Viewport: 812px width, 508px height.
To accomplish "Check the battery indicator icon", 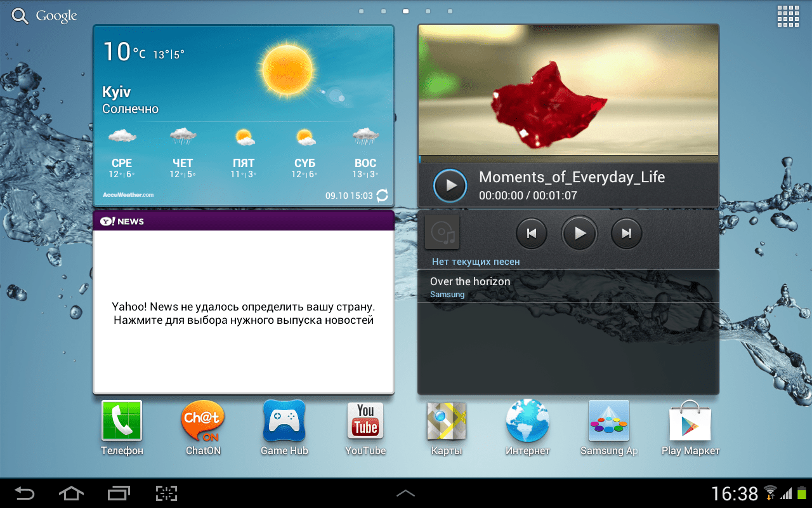I will tap(802, 493).
